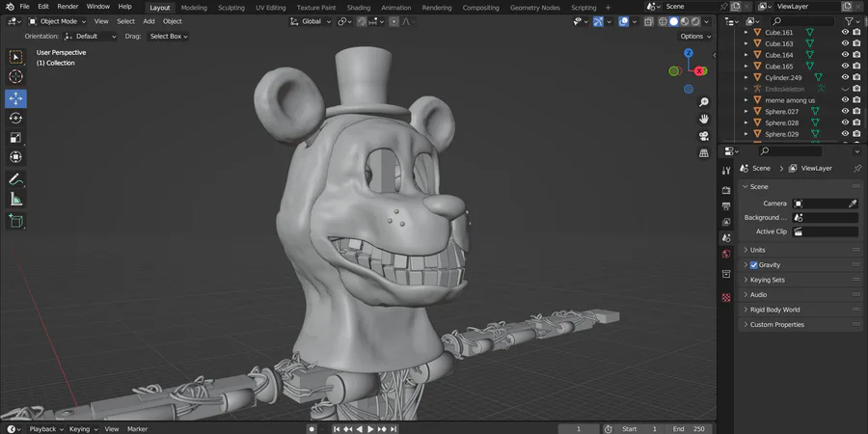
Task: Click the outliner search field
Action: click(x=802, y=21)
